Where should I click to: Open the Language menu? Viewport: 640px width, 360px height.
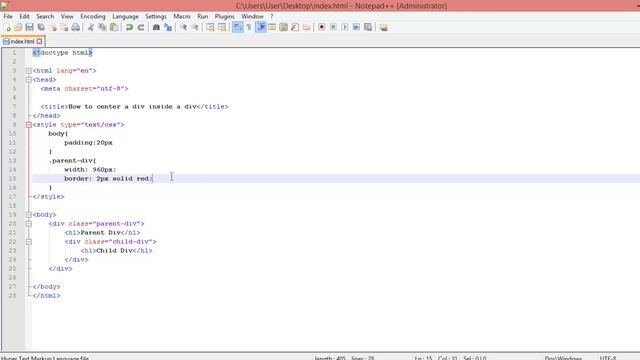[125, 16]
